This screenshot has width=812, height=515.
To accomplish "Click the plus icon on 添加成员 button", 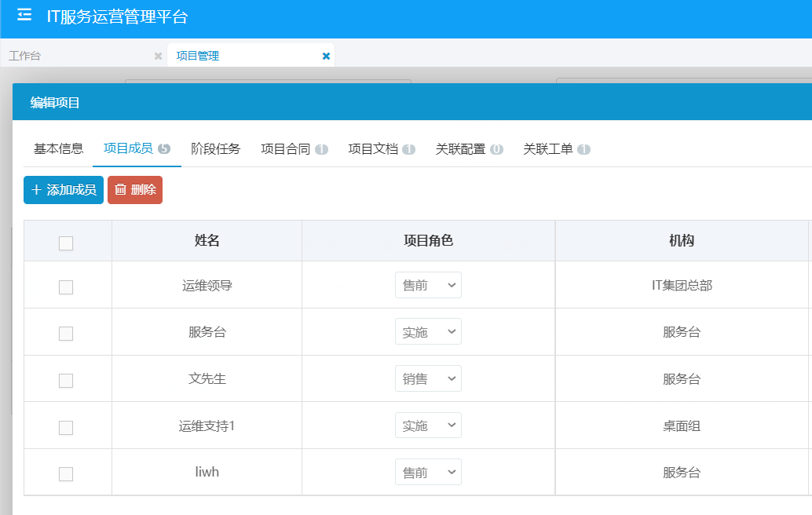I will tap(37, 189).
